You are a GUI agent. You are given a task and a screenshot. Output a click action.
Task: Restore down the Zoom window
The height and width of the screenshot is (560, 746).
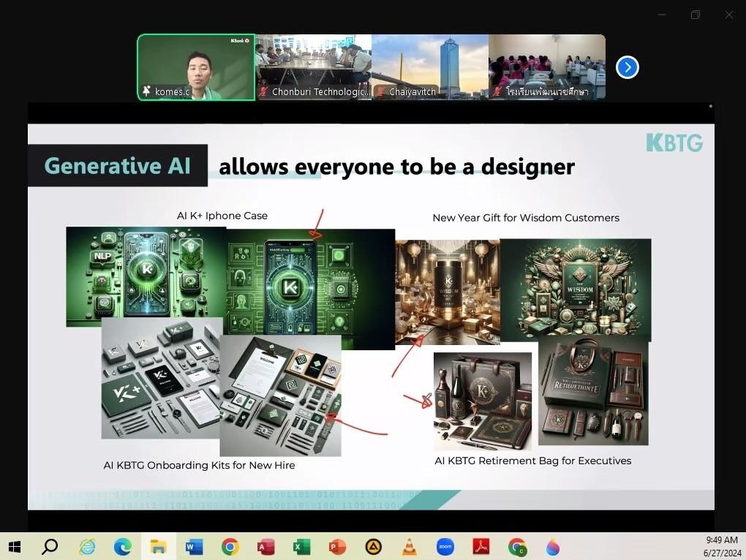pos(696,15)
